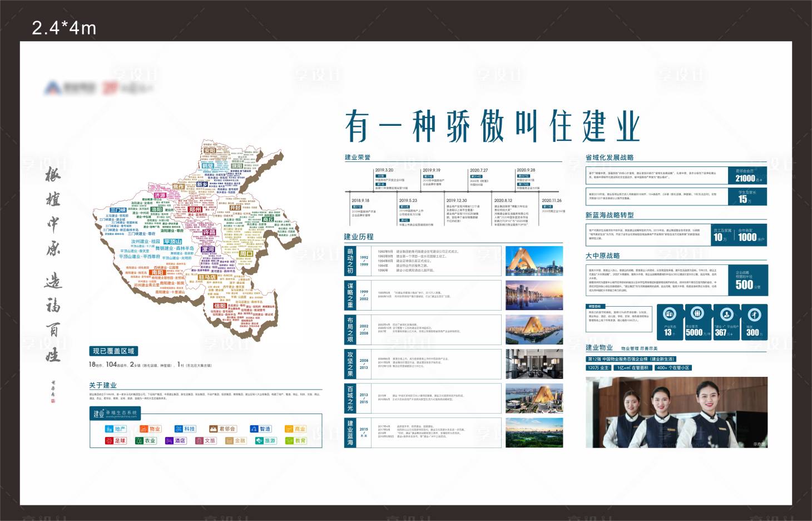This screenshot has width=812, height=521.
Task: Click the 2020.8.12 timeline entry
Action: click(512, 212)
